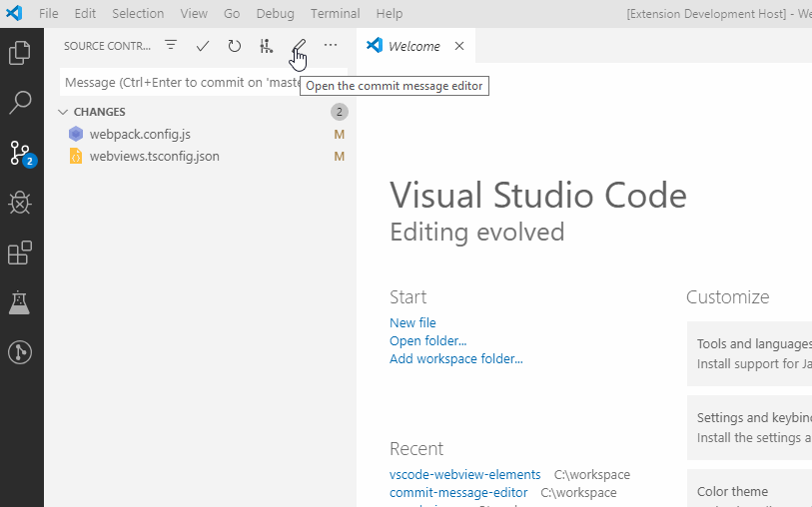Open the Debug menu

coord(275,13)
